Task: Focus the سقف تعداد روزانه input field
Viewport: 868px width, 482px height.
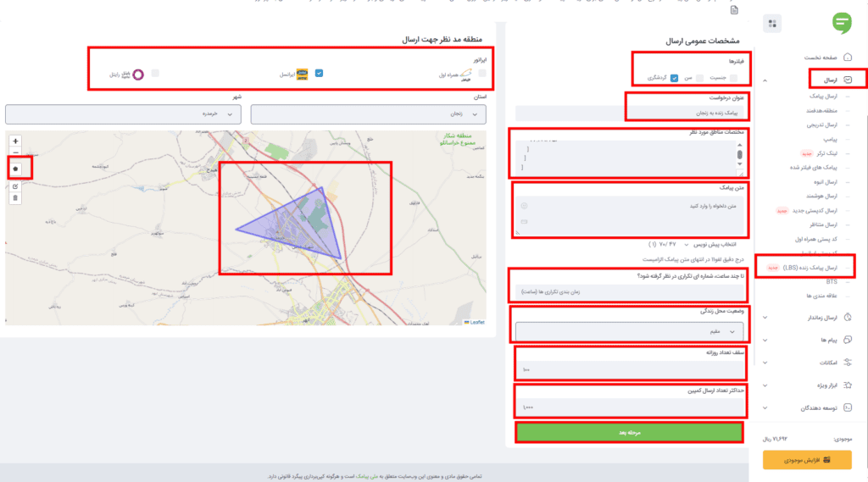Action: click(630, 369)
